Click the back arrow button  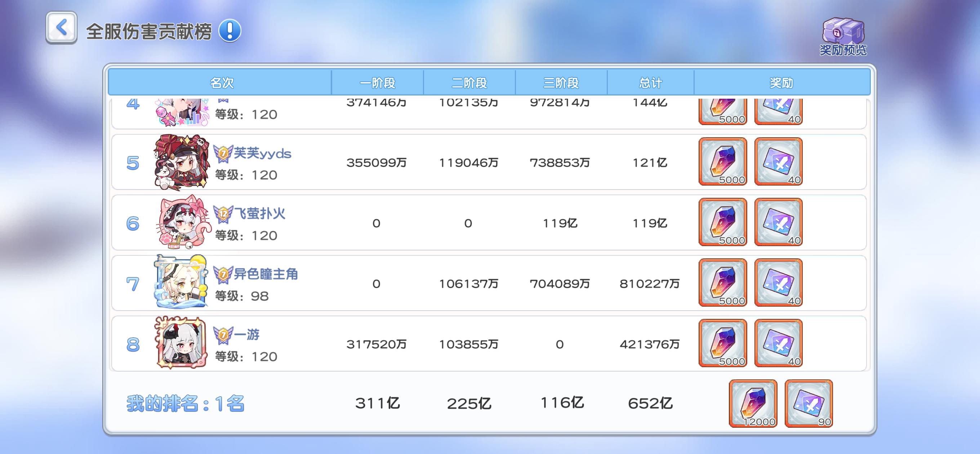[61, 28]
